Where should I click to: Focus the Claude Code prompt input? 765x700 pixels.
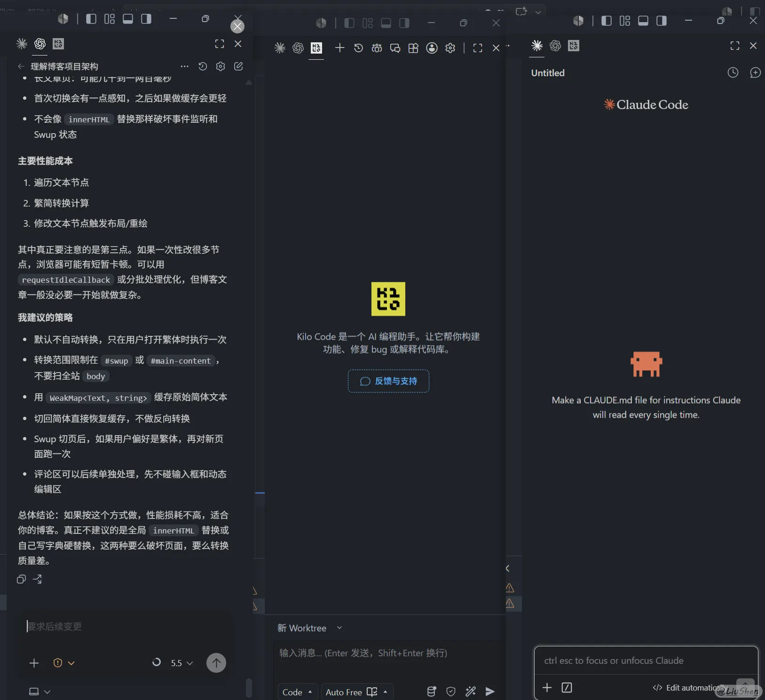646,660
